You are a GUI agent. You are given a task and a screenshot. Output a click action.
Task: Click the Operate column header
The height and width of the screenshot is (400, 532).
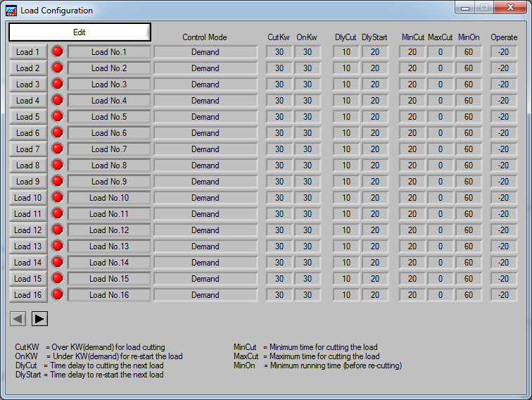[x=504, y=37]
